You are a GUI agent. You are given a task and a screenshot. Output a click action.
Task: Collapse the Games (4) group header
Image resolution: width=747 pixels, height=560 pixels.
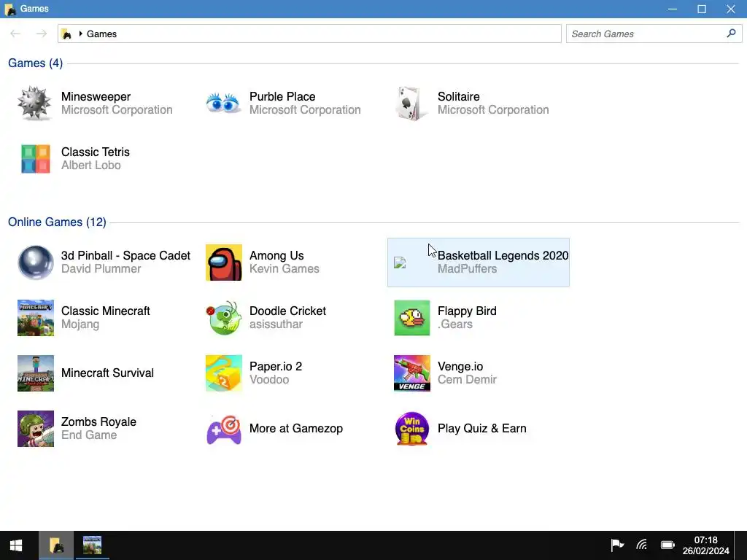[x=35, y=63]
